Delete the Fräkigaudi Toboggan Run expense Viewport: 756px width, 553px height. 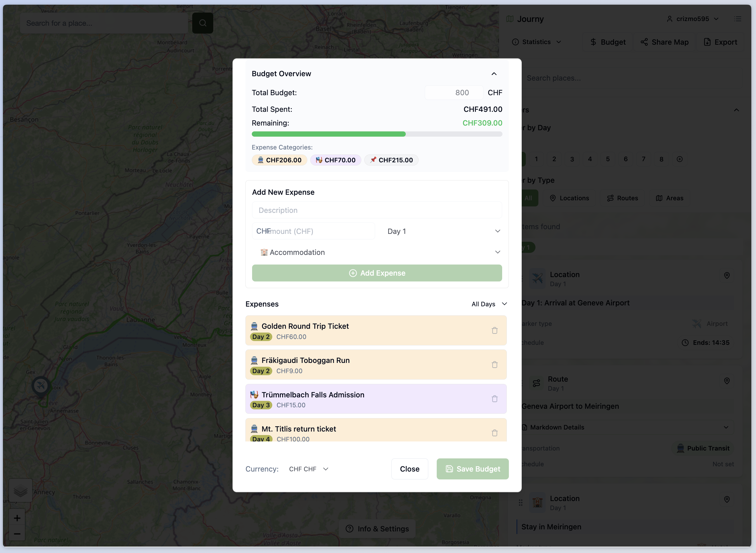[x=495, y=365]
